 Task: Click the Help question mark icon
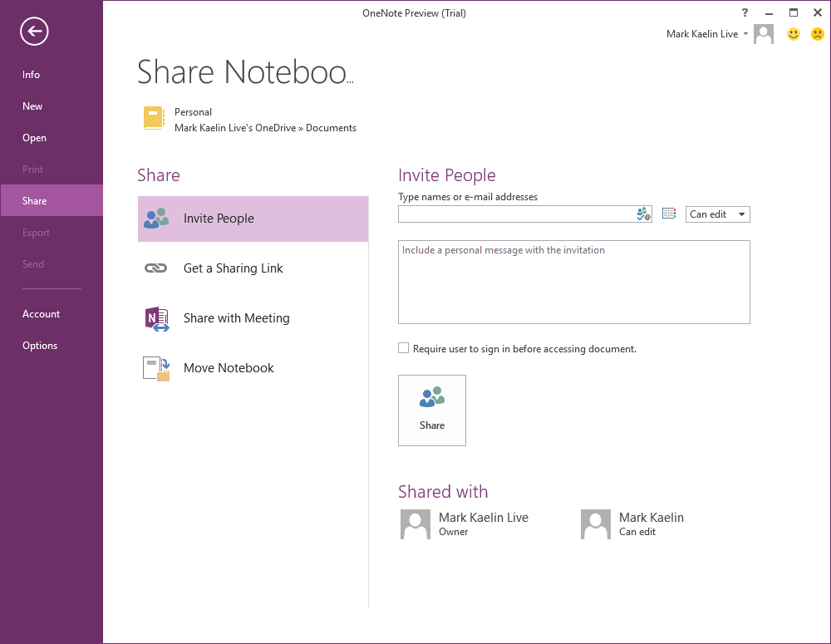click(x=745, y=12)
